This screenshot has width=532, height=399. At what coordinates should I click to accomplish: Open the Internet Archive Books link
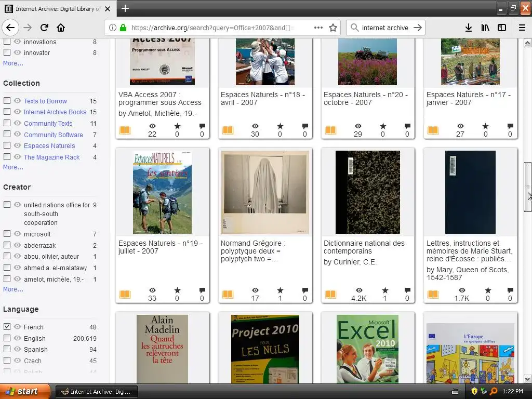click(55, 112)
